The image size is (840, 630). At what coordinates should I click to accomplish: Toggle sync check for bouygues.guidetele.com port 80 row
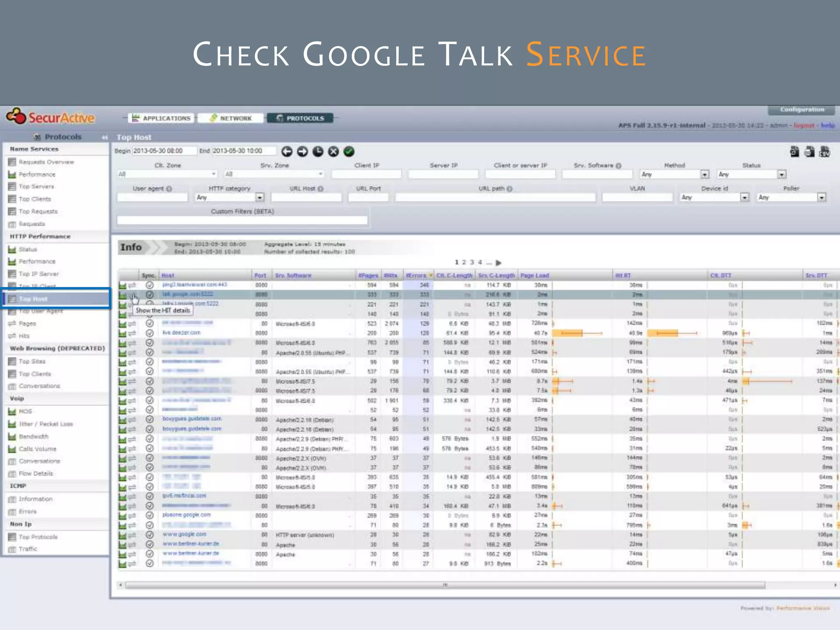(150, 429)
